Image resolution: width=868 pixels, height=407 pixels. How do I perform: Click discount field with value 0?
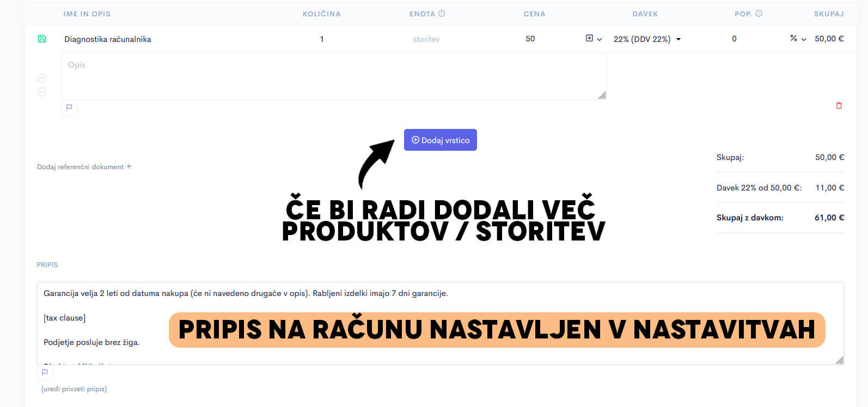(x=734, y=39)
